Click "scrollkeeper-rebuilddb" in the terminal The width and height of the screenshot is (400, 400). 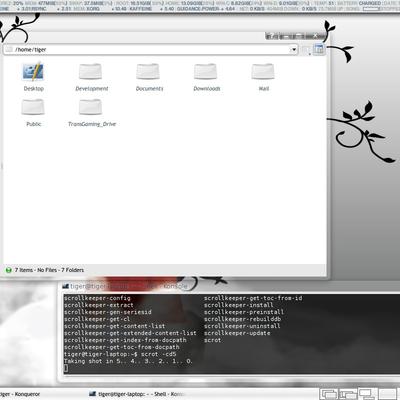pos(242,319)
